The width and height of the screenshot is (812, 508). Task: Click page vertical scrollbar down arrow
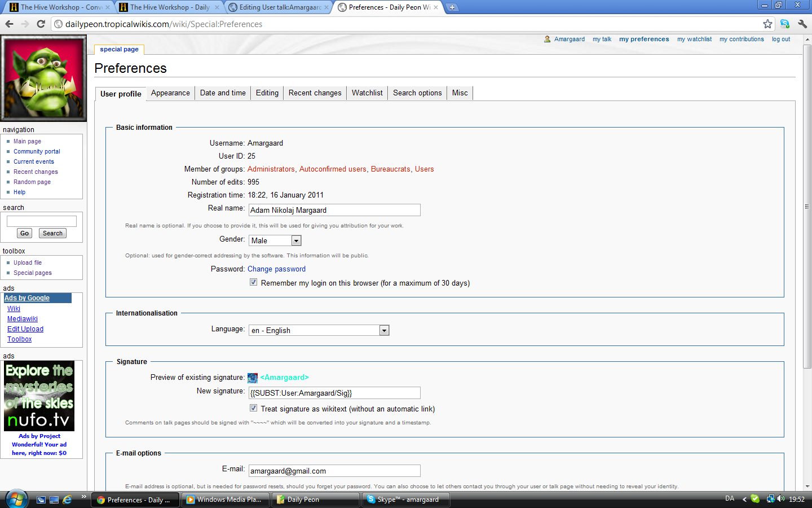(807, 486)
